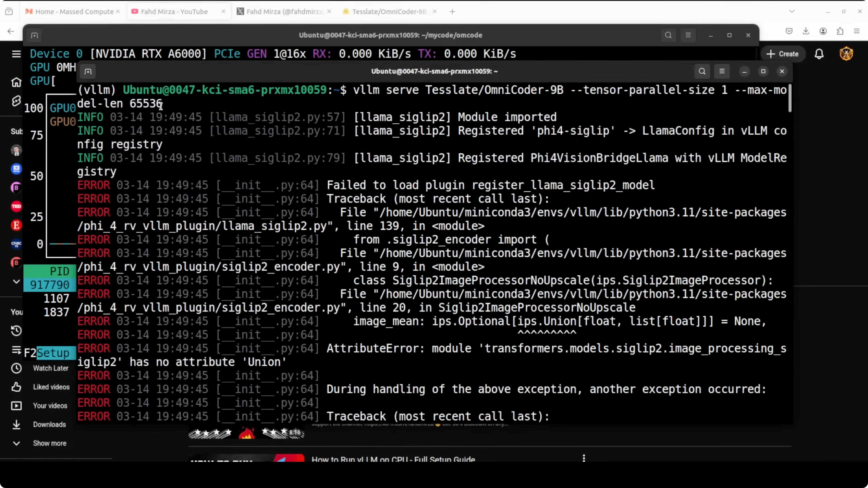Expand the browser tab list dropdown

(x=792, y=12)
